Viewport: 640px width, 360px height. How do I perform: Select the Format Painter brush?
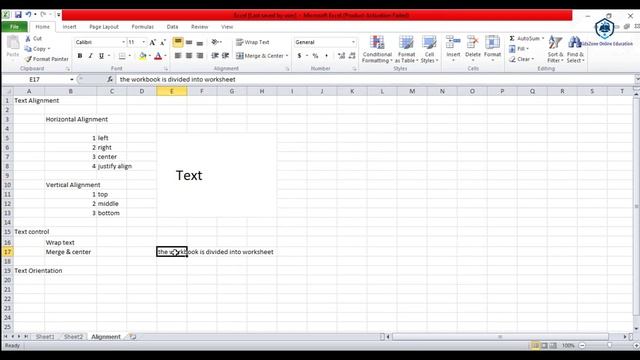pos(28,59)
